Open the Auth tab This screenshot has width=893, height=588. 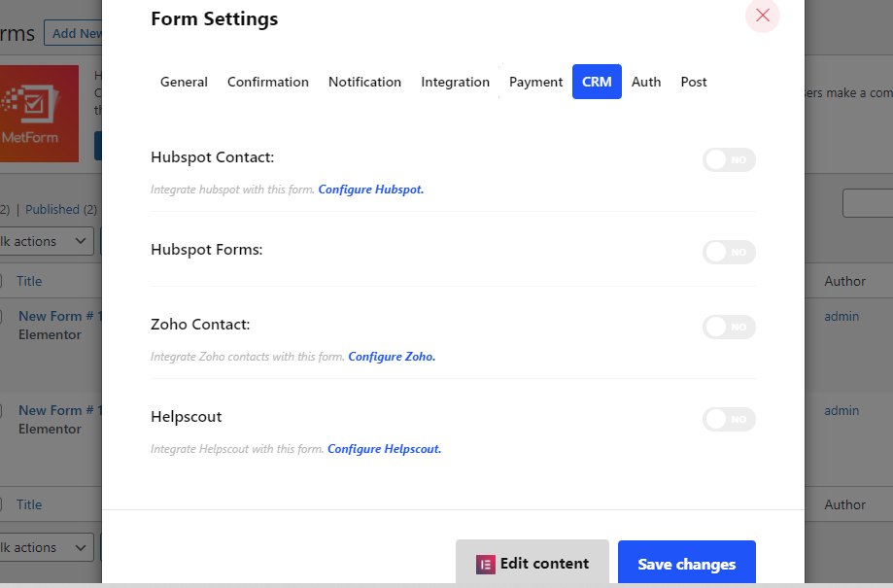tap(646, 82)
